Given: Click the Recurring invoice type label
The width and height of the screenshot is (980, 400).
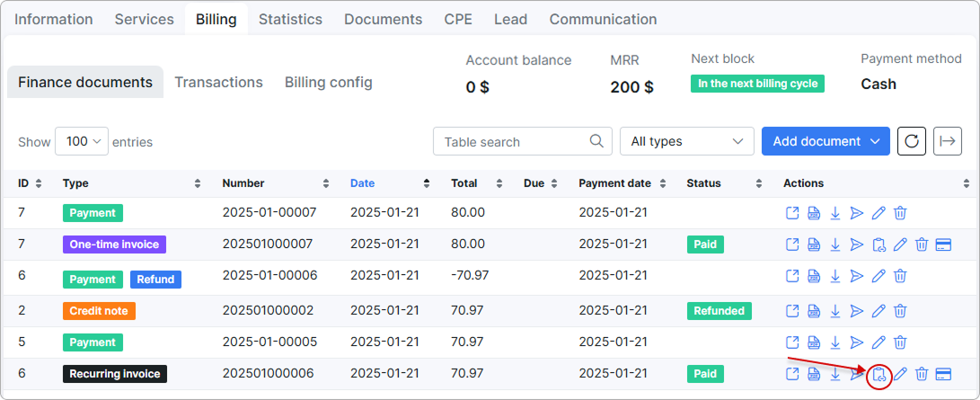Looking at the screenshot, I should tap(115, 374).
